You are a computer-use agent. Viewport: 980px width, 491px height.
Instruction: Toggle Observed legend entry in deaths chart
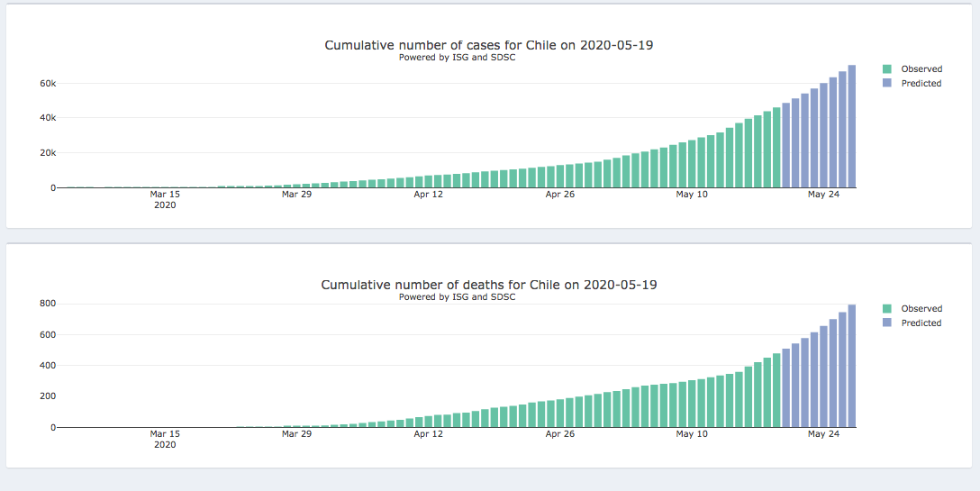tap(921, 308)
